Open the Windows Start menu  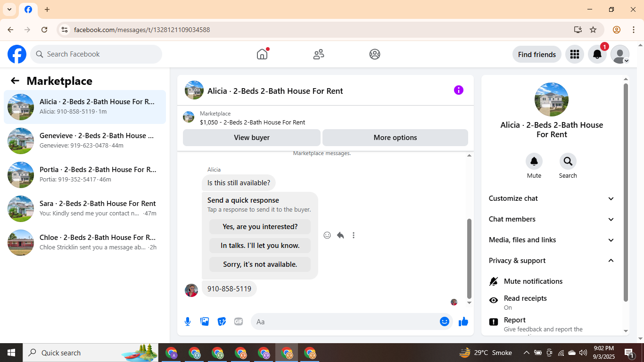(x=11, y=353)
